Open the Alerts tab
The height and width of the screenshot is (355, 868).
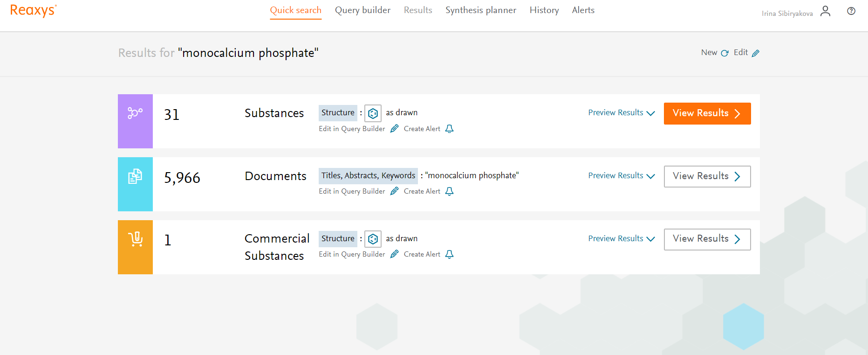(x=583, y=10)
